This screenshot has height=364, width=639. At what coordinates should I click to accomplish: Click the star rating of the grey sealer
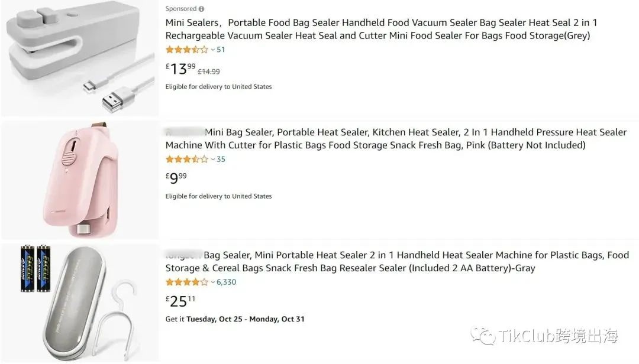pos(186,50)
